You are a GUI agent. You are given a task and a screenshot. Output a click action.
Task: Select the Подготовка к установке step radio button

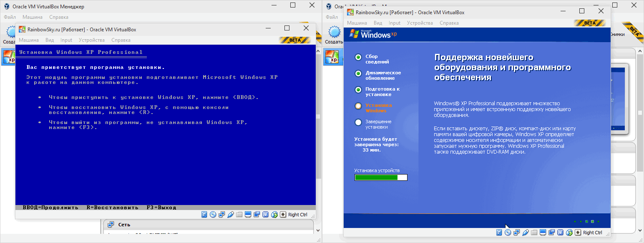[358, 90]
